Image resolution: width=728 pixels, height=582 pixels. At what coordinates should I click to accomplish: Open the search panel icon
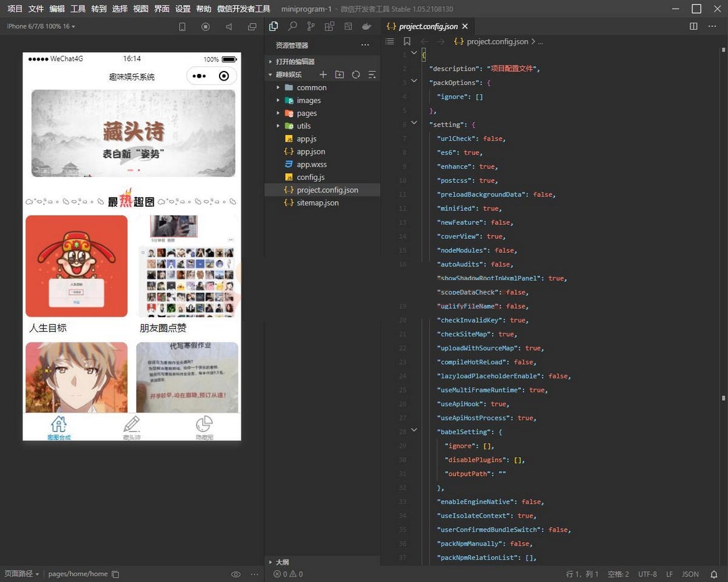[x=292, y=26]
